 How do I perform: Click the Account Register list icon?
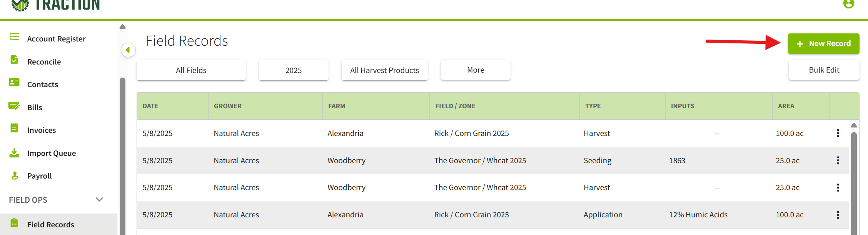14,36
